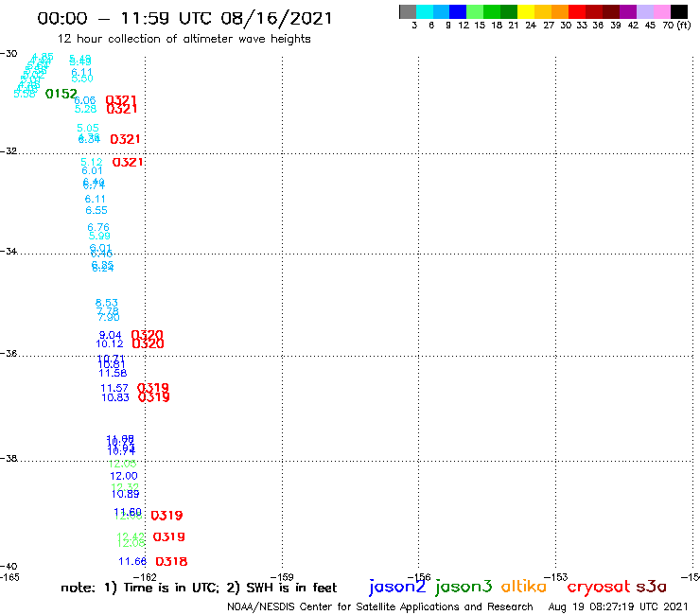
Task: Click the purple swatch in the color bar
Action: pos(628,11)
